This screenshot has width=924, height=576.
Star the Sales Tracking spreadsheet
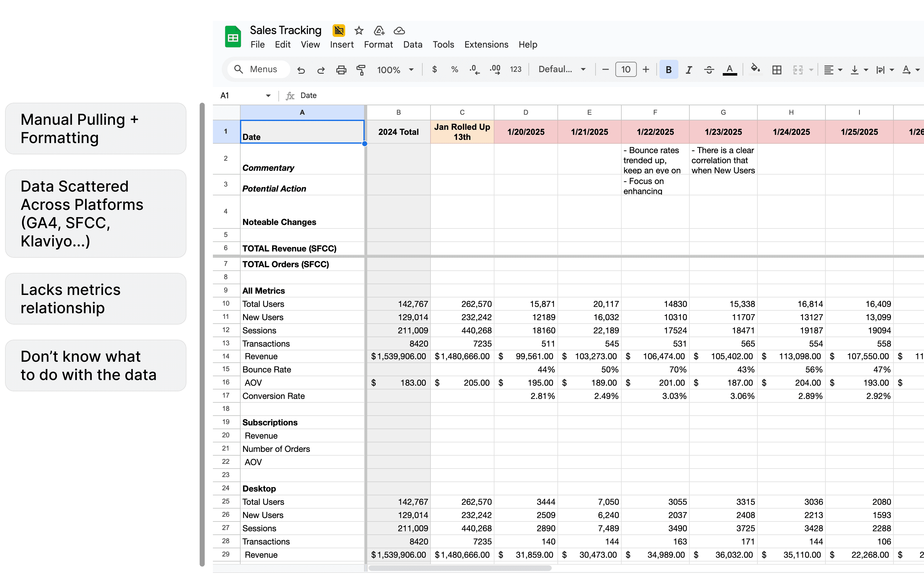coord(359,31)
